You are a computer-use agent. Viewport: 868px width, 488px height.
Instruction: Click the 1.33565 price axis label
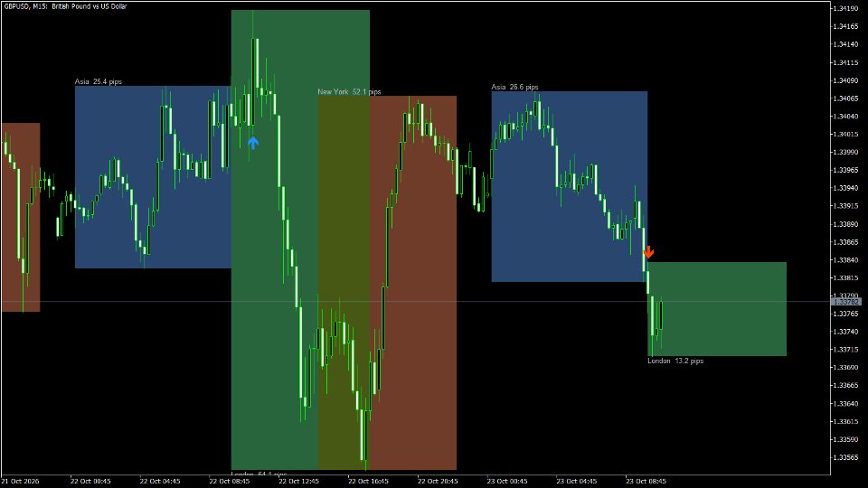tap(846, 457)
